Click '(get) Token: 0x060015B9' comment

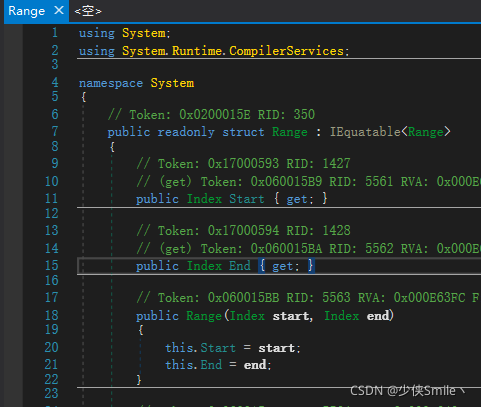point(241,182)
